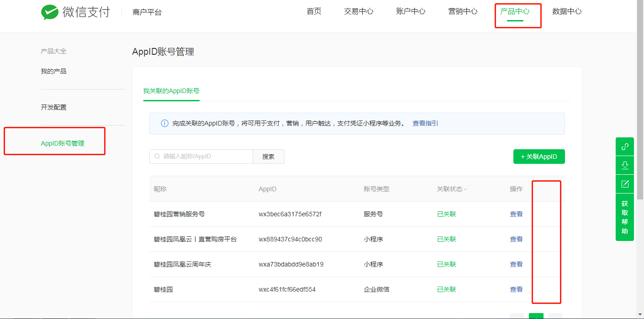The image size is (644, 319).
Task: Open AppID账号管理 in left sidebar
Action: click(63, 143)
